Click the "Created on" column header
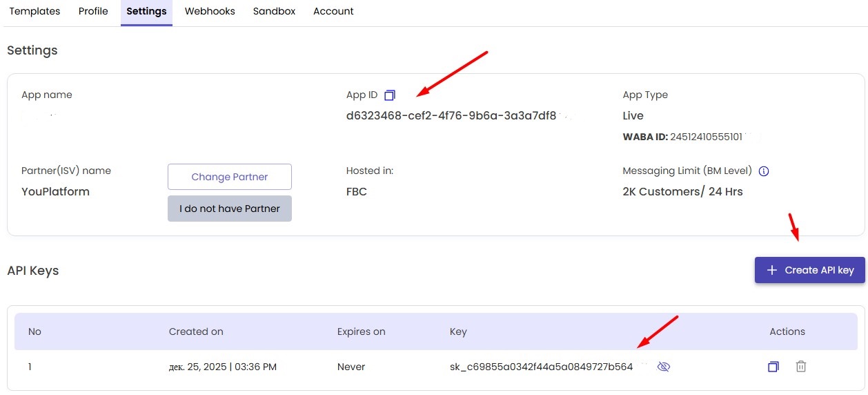Screen dimensions: 868x395 click(196, 331)
